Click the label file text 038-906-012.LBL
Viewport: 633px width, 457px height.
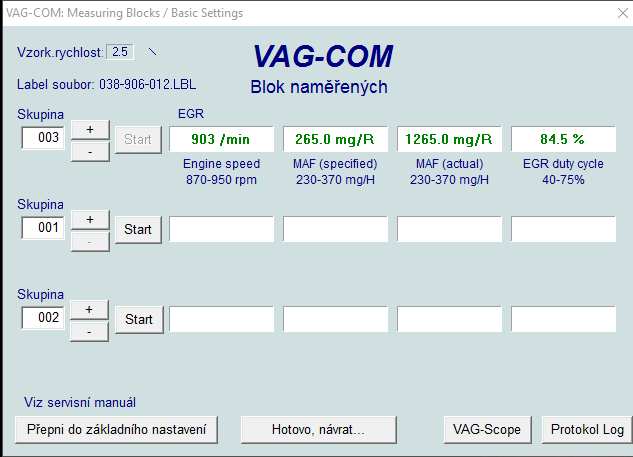click(x=148, y=85)
